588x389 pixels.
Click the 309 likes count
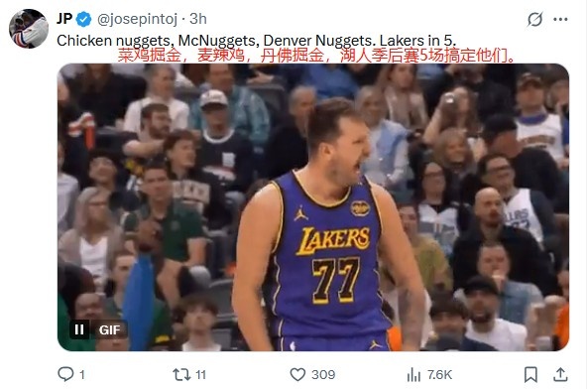pos(323,374)
